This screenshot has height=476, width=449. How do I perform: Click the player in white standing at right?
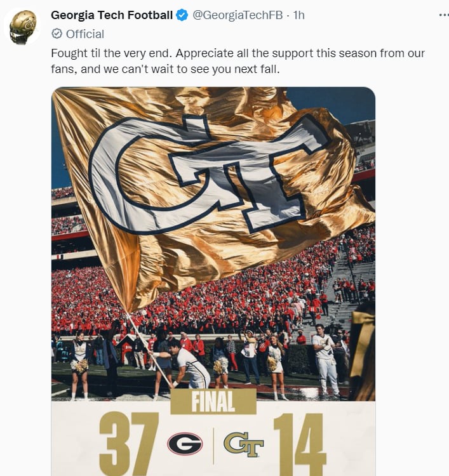pos(325,360)
